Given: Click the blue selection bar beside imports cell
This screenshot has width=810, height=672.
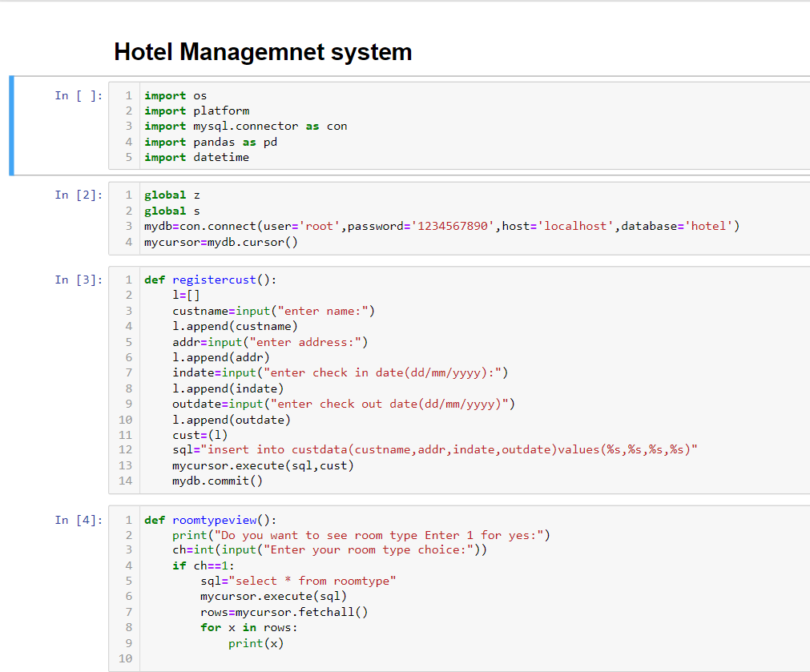Looking at the screenshot, I should (12, 126).
